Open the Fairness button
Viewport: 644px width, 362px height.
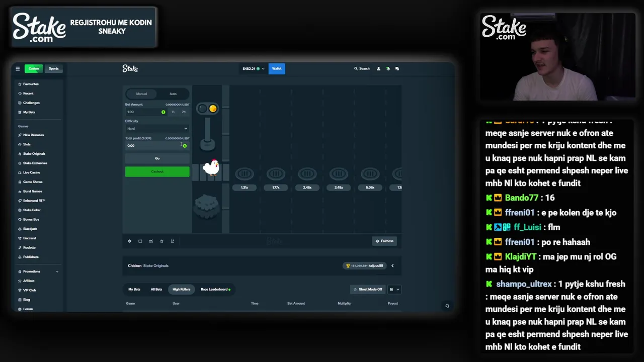click(384, 241)
